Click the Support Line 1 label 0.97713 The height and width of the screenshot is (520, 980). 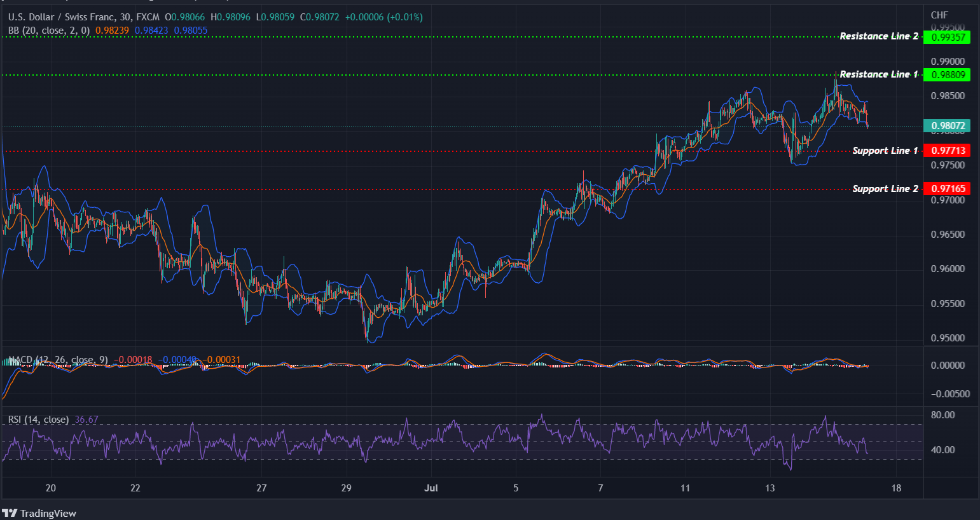click(947, 151)
